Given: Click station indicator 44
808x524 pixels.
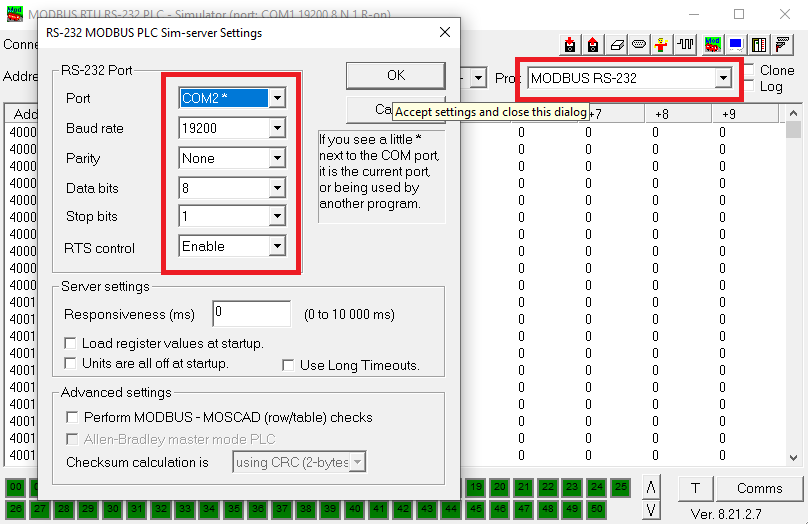Looking at the screenshot, I should (451, 510).
